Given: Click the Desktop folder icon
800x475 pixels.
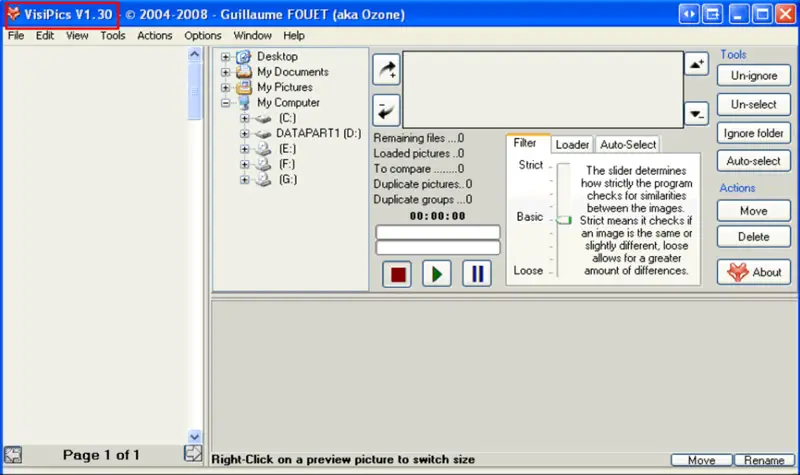Looking at the screenshot, I should click(x=244, y=57).
